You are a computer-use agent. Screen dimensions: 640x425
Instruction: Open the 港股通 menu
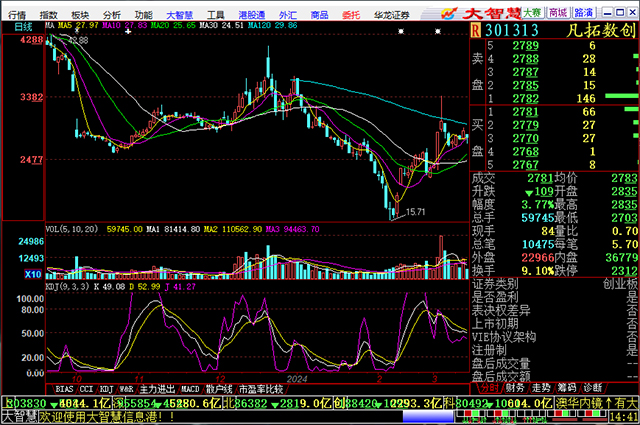click(251, 15)
